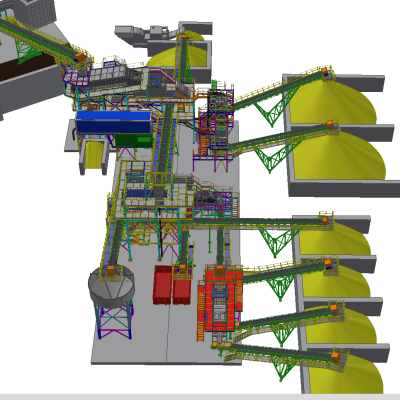Click the cyan and magenta silo support legs
Screen dimensions: 400x400
click(x=115, y=321)
